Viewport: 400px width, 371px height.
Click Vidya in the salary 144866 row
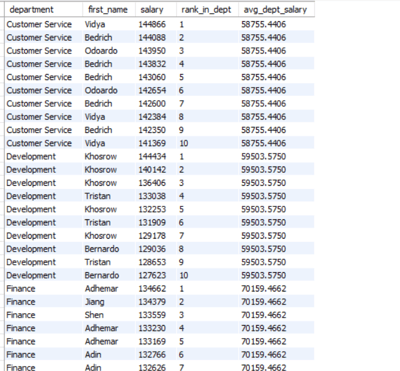pyautogui.click(x=95, y=24)
